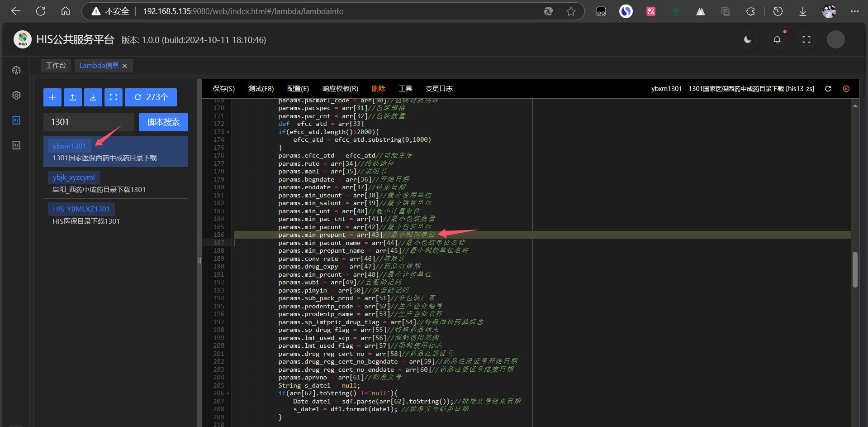
Task: Collapse the code fold at line 206
Action: [228, 393]
